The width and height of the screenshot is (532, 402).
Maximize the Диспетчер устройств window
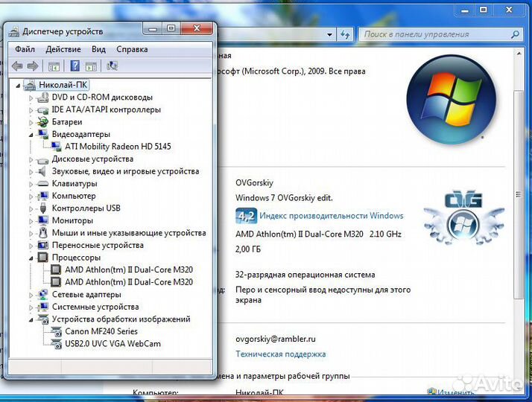click(171, 29)
